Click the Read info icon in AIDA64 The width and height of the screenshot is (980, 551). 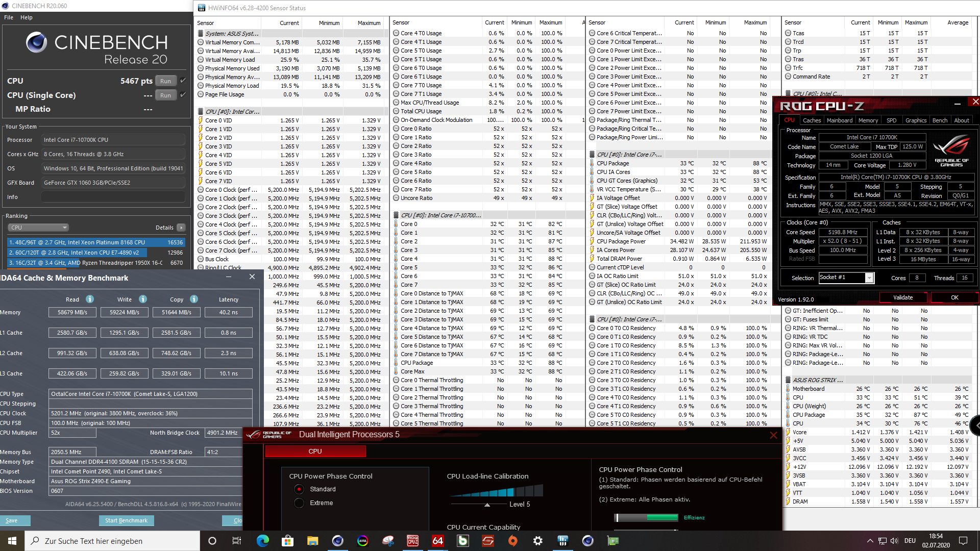coord(90,299)
